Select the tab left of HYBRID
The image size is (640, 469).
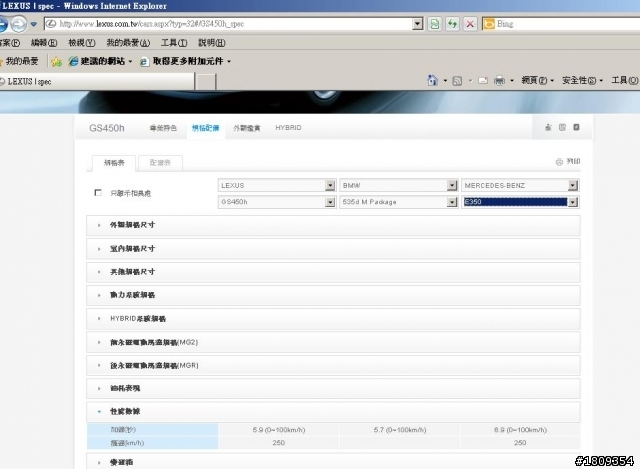click(x=247, y=128)
